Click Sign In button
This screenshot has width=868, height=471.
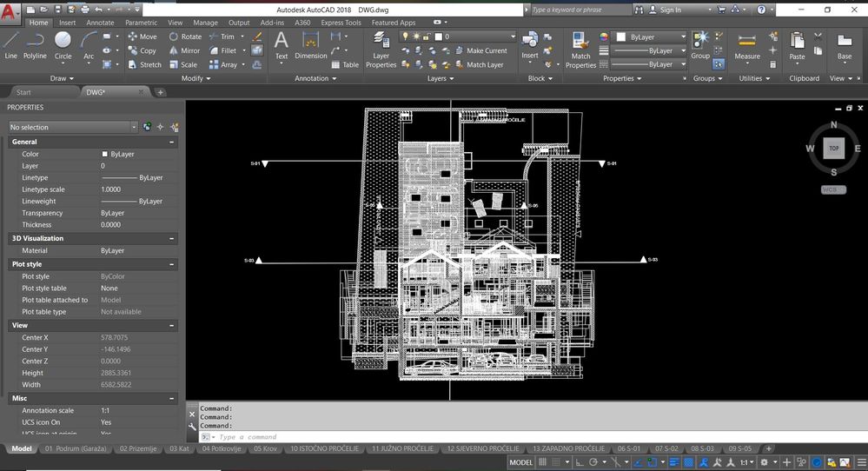(670, 10)
